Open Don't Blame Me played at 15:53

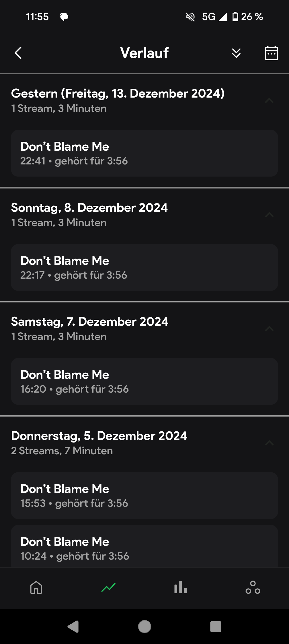(x=144, y=496)
